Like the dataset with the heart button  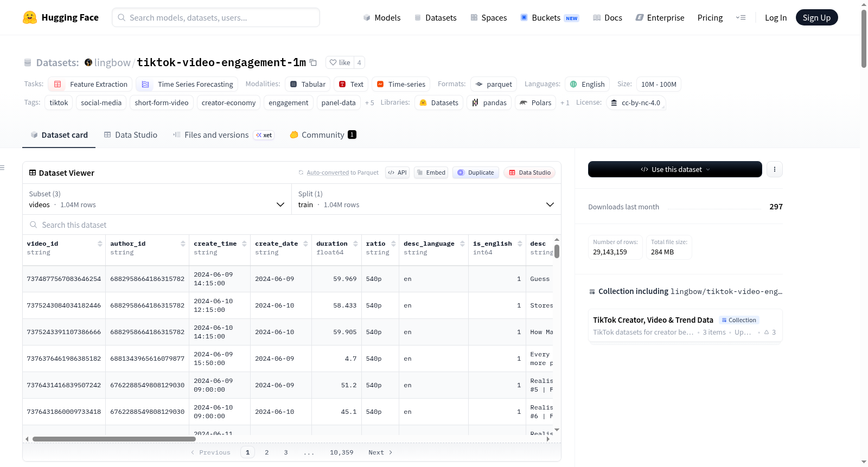340,62
